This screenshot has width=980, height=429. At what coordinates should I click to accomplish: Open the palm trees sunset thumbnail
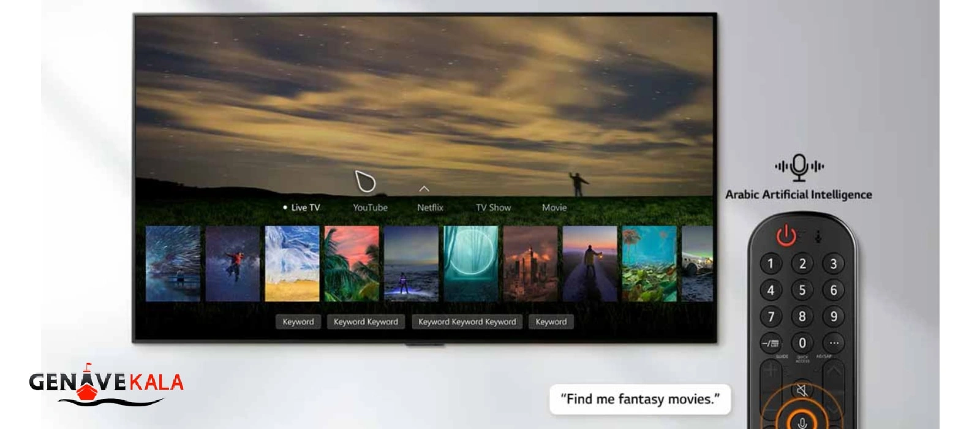click(352, 264)
